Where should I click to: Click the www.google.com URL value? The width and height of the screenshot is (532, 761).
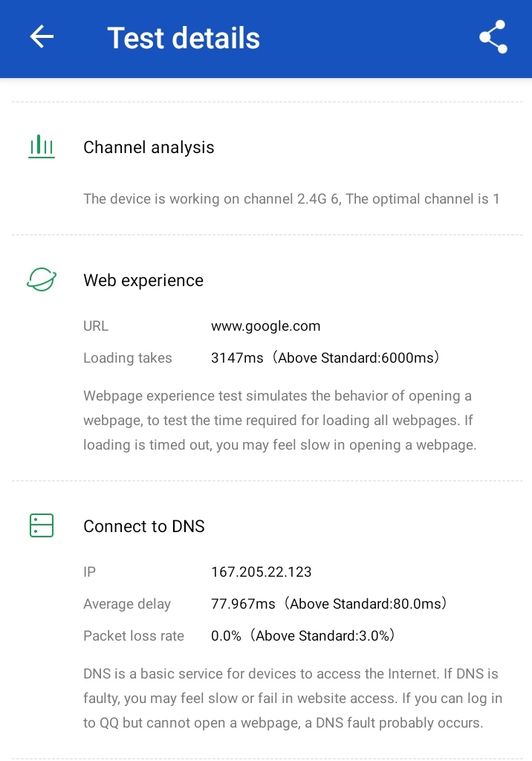(x=266, y=326)
